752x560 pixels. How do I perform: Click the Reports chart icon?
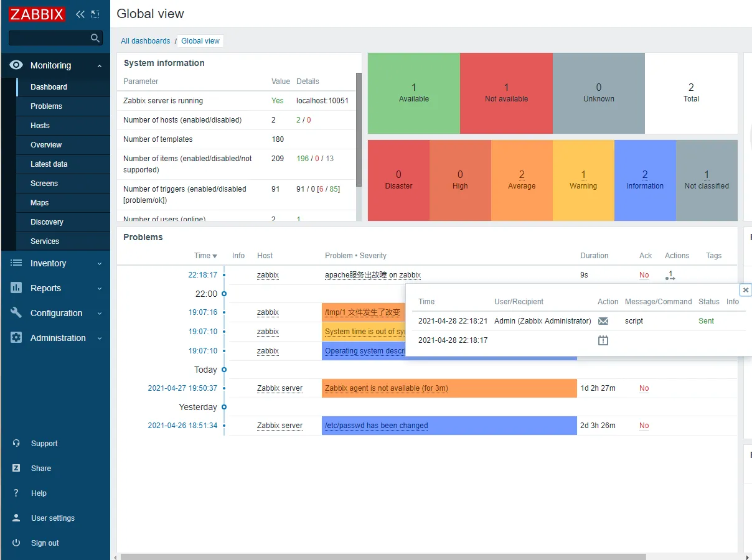(x=16, y=288)
